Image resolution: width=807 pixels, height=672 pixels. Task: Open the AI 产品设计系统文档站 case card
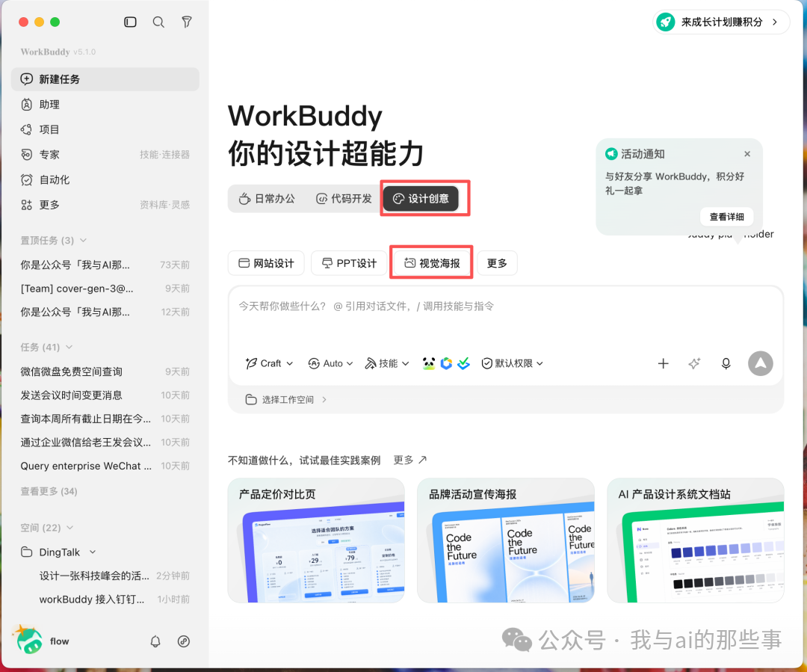(x=696, y=540)
